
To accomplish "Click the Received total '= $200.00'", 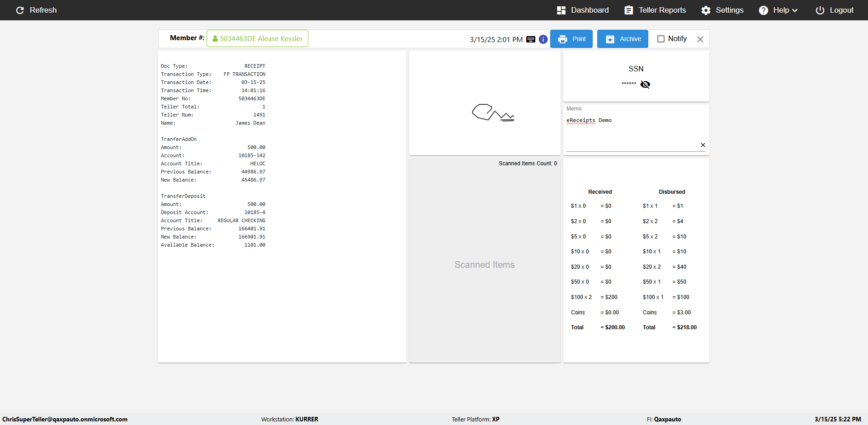I will click(x=613, y=327).
